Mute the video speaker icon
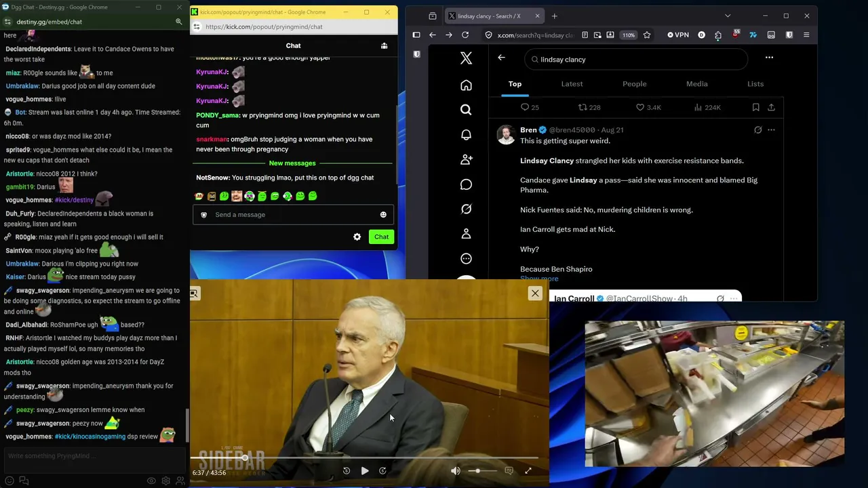Viewport: 868px width, 488px height. click(x=456, y=470)
